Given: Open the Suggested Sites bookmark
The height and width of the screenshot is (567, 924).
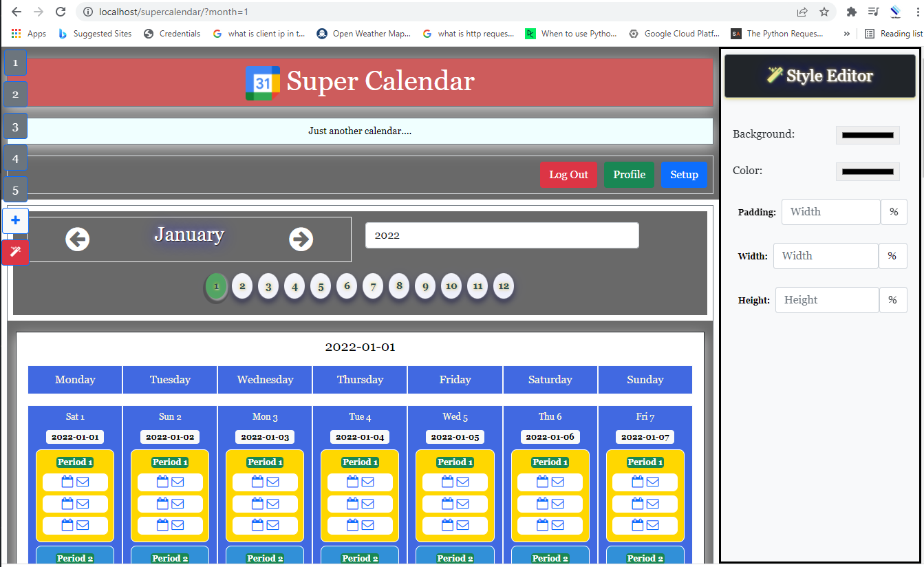Looking at the screenshot, I should [x=95, y=33].
